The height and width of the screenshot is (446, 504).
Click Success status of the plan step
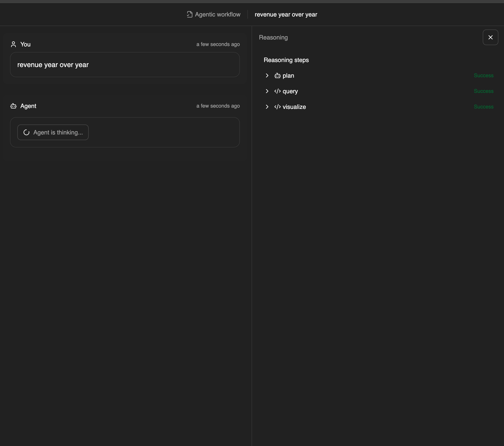[x=483, y=75]
